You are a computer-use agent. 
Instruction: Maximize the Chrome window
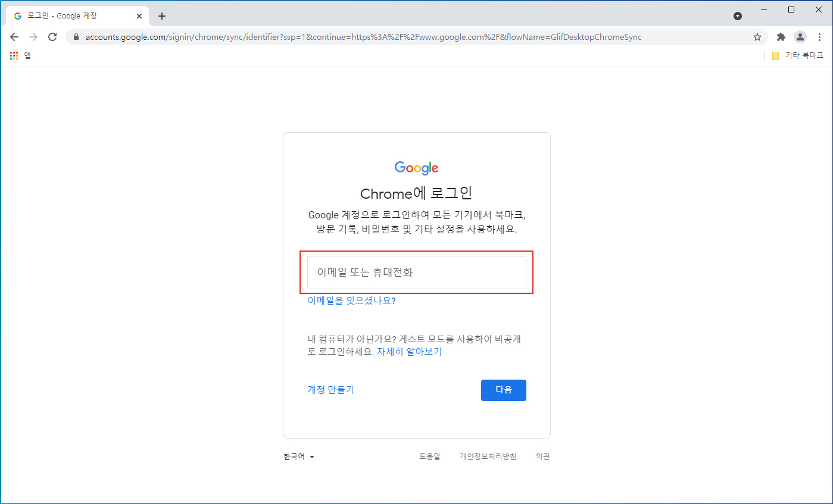[x=791, y=10]
